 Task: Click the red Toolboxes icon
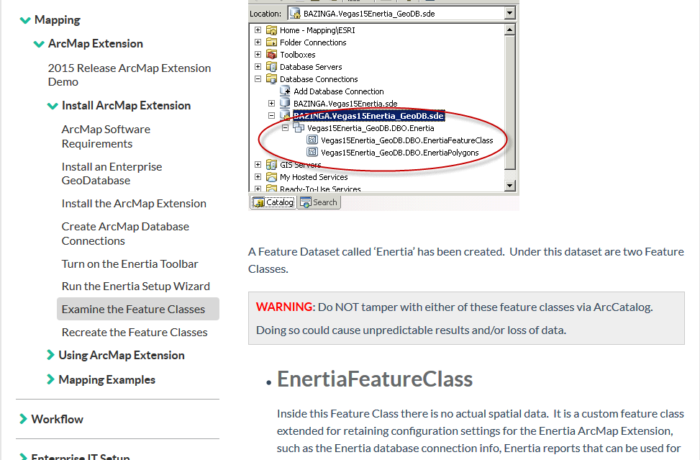[x=271, y=54]
